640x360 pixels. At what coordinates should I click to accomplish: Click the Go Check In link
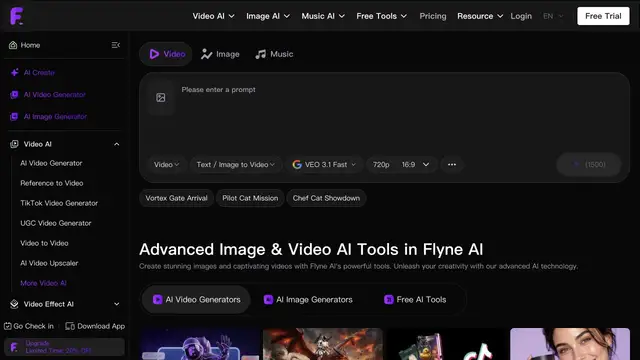click(29, 326)
